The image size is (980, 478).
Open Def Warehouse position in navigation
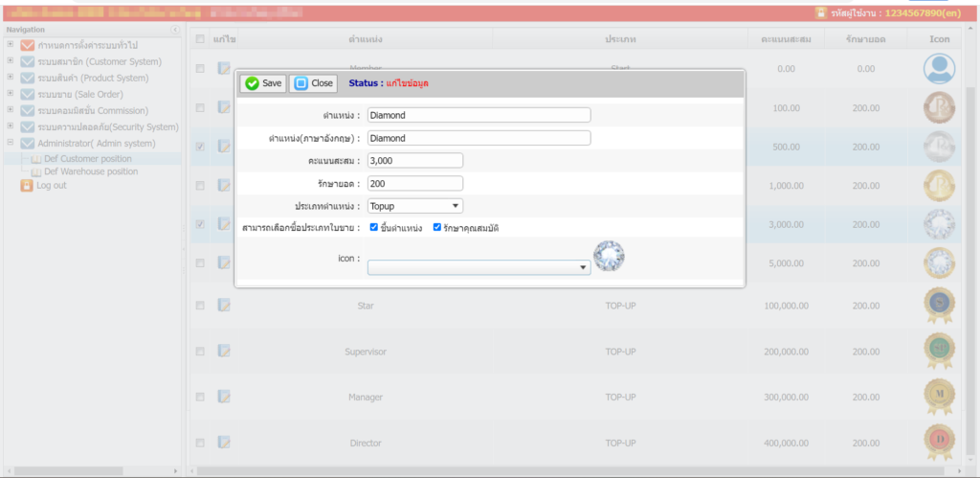click(x=91, y=171)
